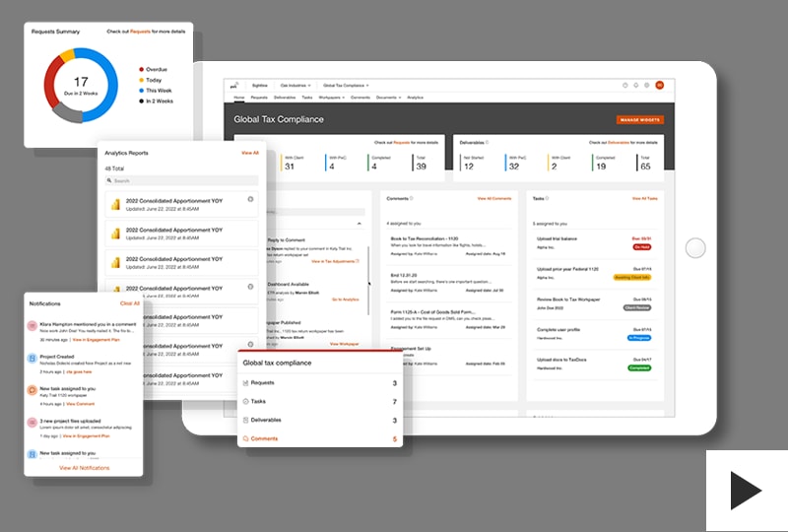Open the Deliverables tab in the navigation

[286, 98]
